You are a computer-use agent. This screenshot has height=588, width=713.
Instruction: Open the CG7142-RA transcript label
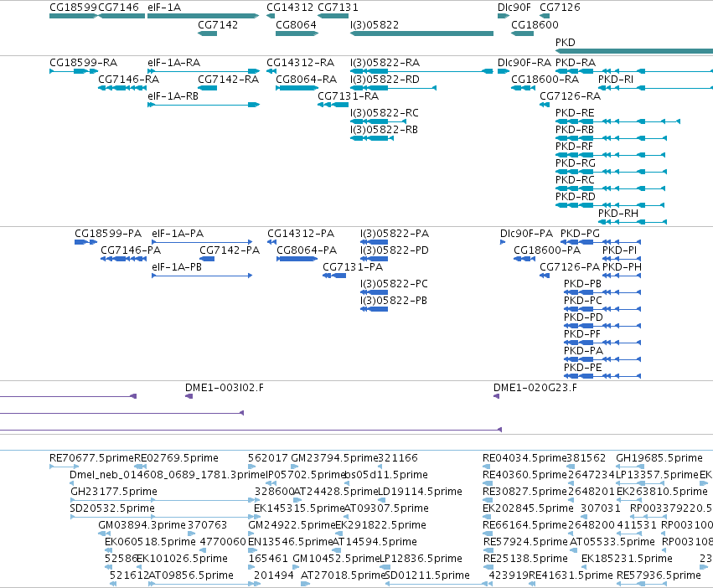click(228, 79)
